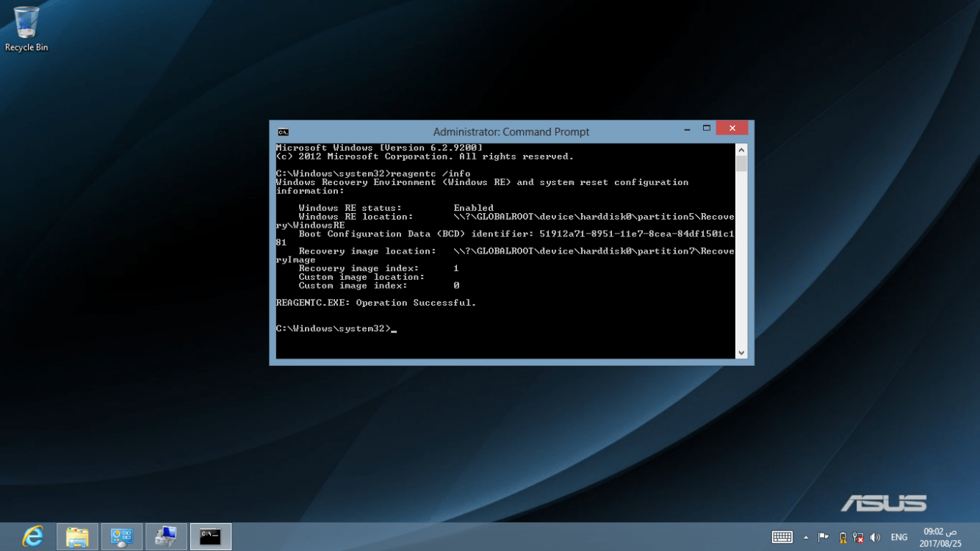This screenshot has width=980, height=551.
Task: Switch the ENG input language indicator
Action: pyautogui.click(x=899, y=538)
